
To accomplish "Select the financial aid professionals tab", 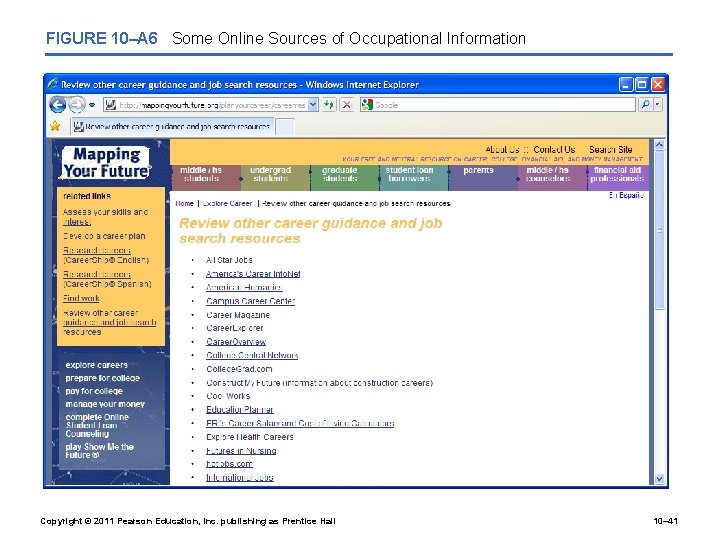I will (618, 178).
